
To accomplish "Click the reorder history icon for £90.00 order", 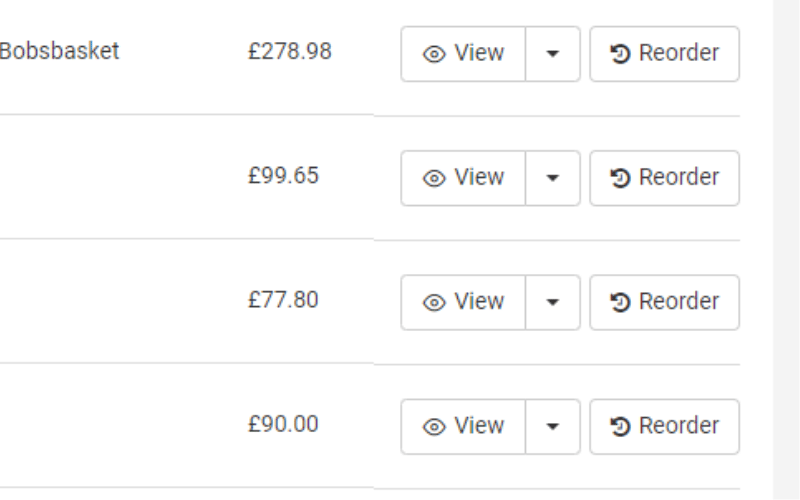I will (620, 427).
